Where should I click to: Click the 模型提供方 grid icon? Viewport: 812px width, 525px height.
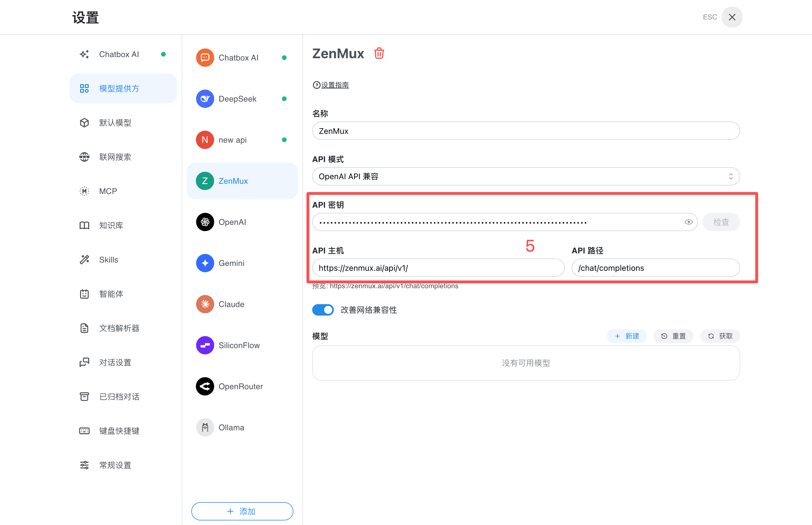(84, 89)
